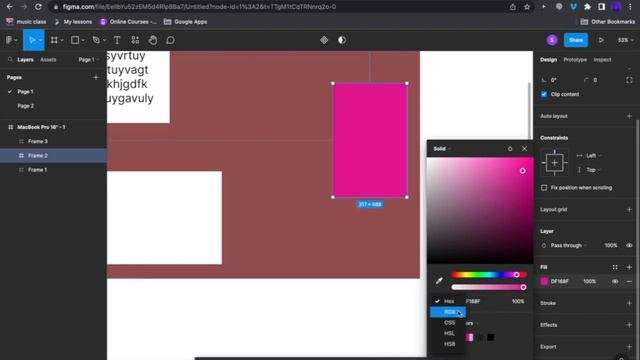Select Page 2 in the pages list
Viewport: 640px width, 360px height.
coord(25,106)
